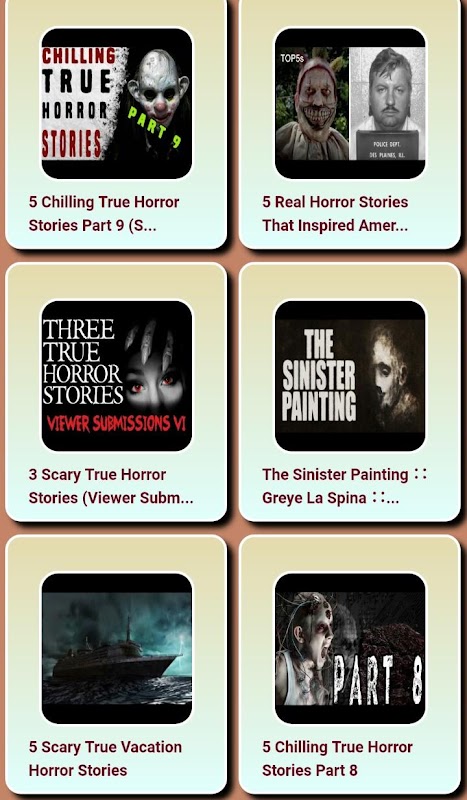The width and height of the screenshot is (467, 800).
Task: Tap the 5 Real Horror Stories thumbnail image
Action: [350, 104]
